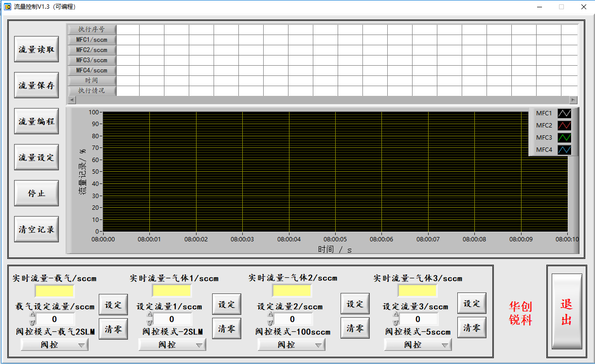This screenshot has width=595, height=364.
Task: Decrement the 设定流量1 stepper value
Action: [x=150, y=323]
